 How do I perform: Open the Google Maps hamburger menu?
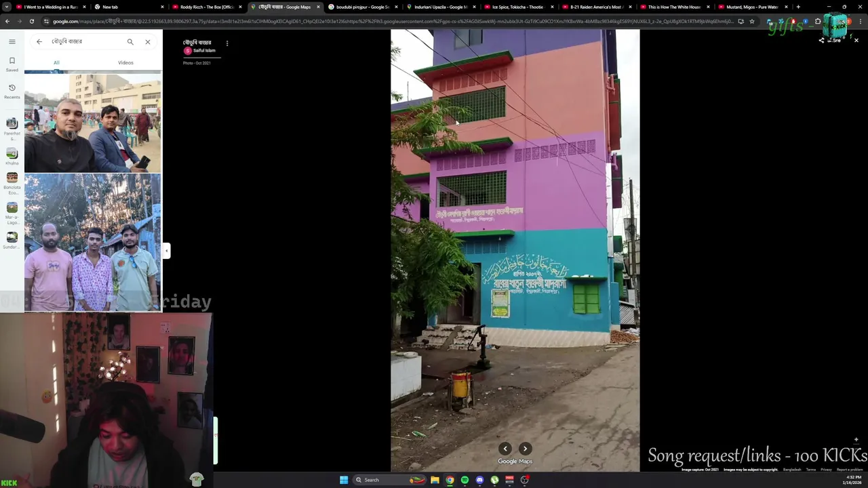[12, 41]
